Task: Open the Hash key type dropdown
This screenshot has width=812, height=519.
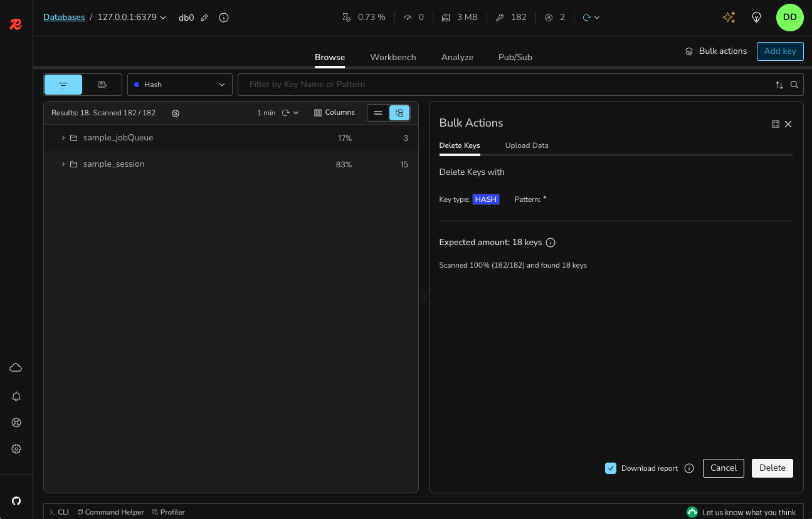Action: 179,85
